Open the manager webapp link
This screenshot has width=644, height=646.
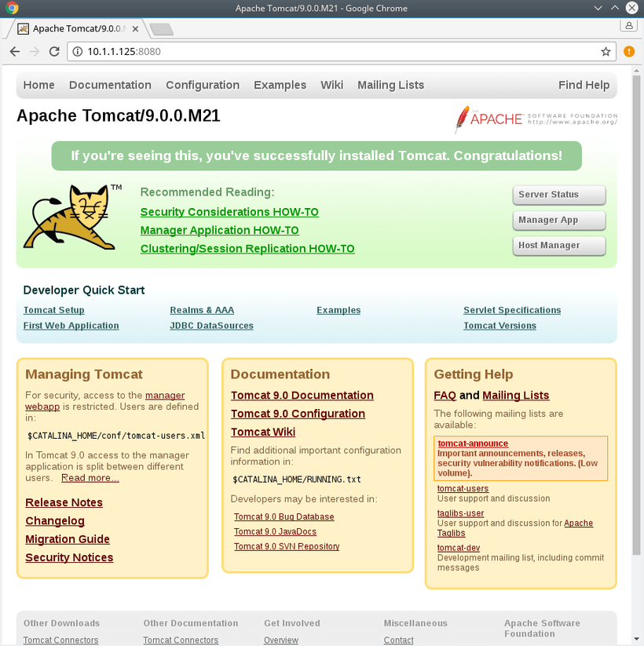[x=165, y=395]
